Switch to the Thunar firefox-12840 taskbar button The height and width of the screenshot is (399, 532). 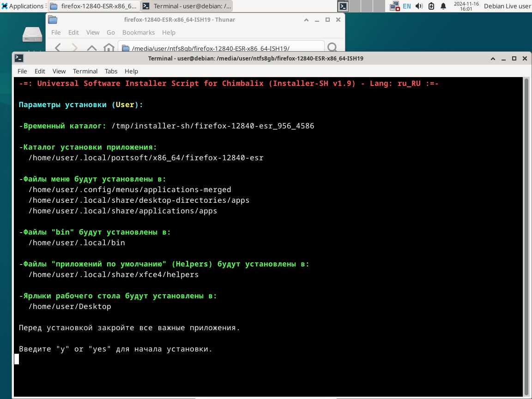[94, 6]
